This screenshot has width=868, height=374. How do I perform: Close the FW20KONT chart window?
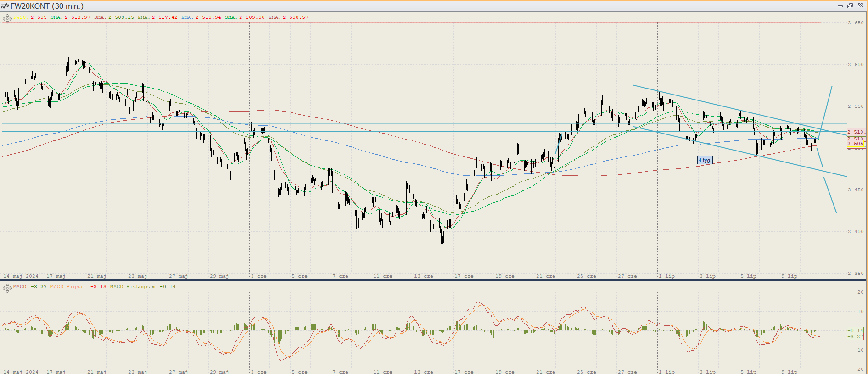860,6
